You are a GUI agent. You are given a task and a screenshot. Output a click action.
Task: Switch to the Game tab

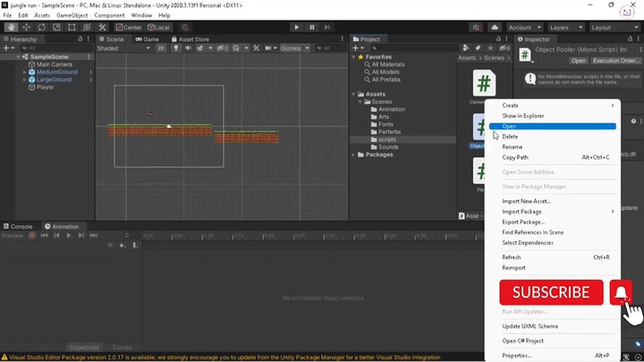148,39
